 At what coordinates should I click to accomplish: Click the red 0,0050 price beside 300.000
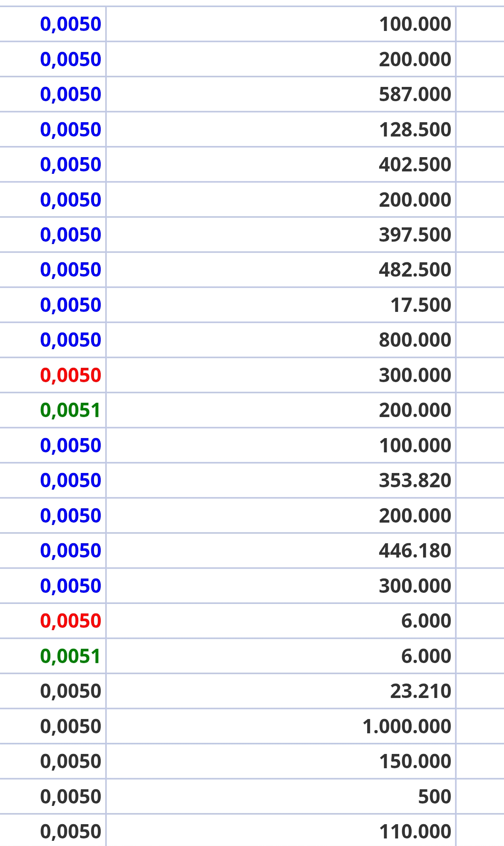coord(71,375)
